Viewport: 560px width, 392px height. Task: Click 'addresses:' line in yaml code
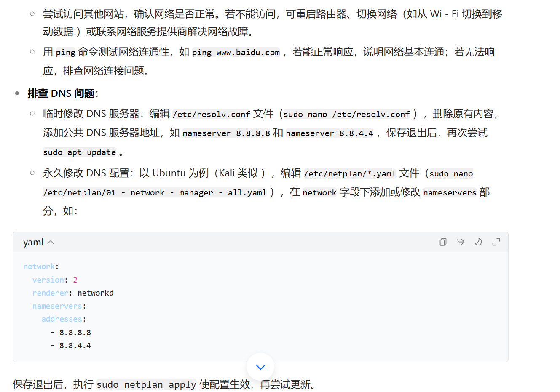(x=64, y=319)
